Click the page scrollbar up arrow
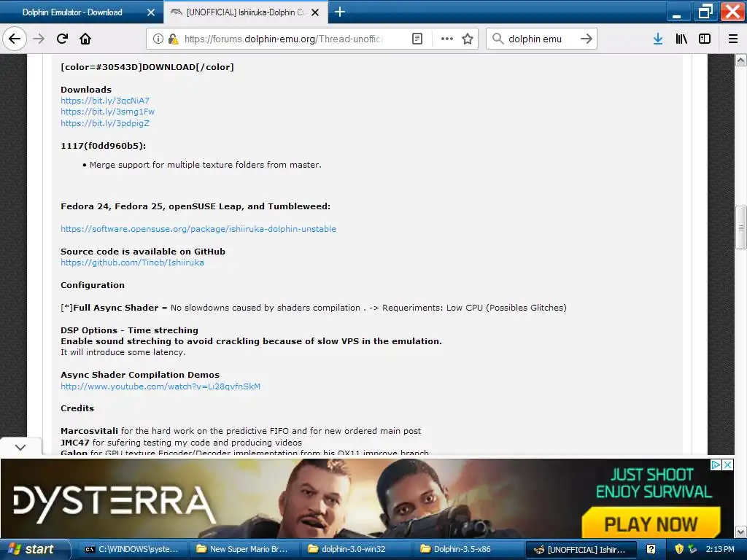The height and width of the screenshot is (560, 747). click(741, 60)
